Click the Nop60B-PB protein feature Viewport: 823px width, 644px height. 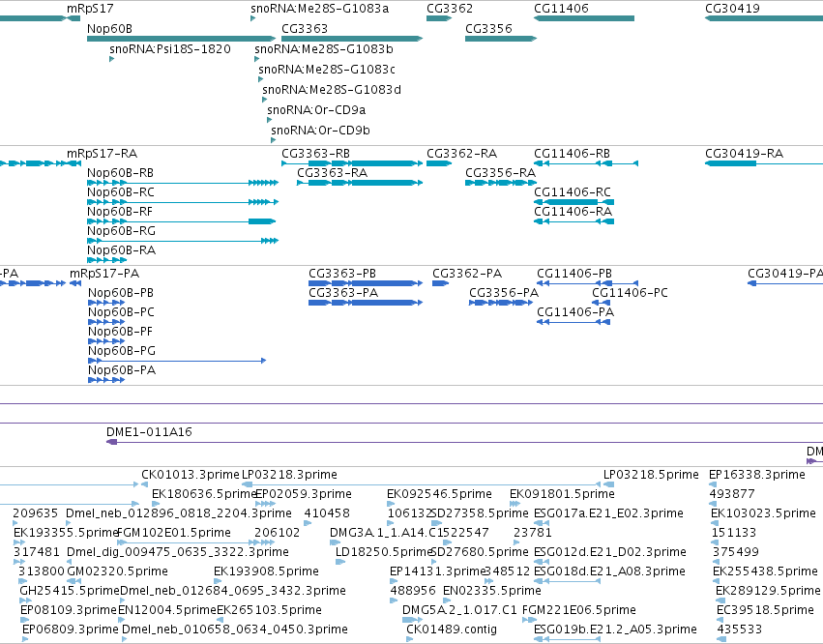click(106, 303)
